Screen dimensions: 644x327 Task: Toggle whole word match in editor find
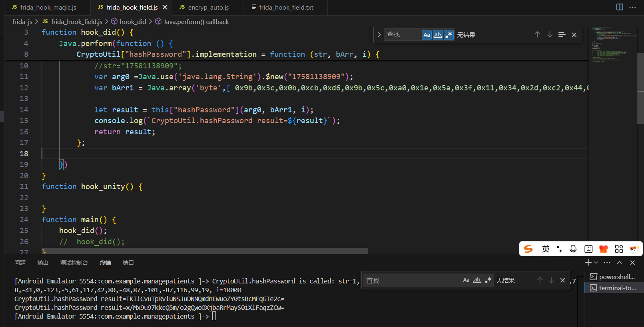tap(438, 35)
